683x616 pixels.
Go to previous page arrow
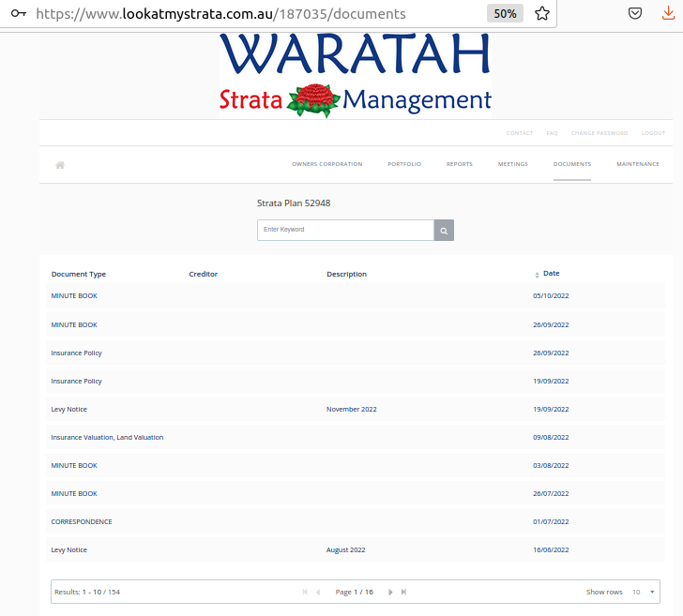pyautogui.click(x=318, y=593)
